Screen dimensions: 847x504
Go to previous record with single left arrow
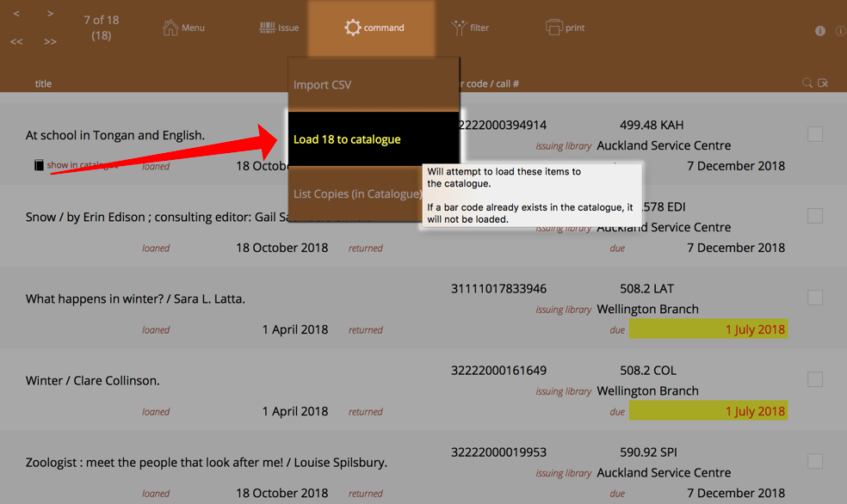coord(16,14)
